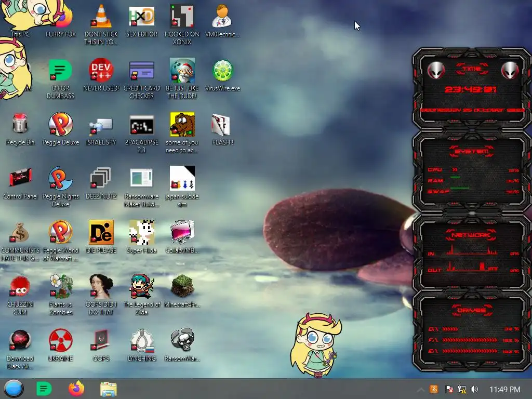The width and height of the screenshot is (532, 399).
Task: Open the CREDIT CARD CHECKER icon
Action: (141, 70)
